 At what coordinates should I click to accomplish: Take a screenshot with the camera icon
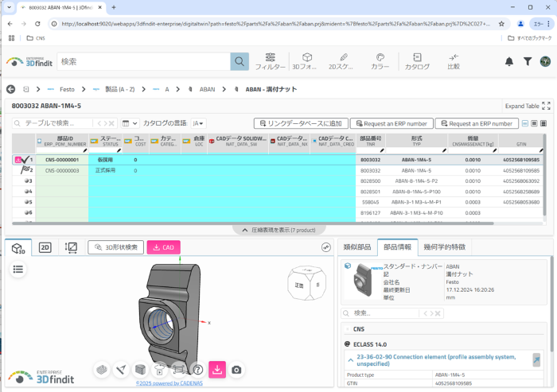tap(236, 370)
